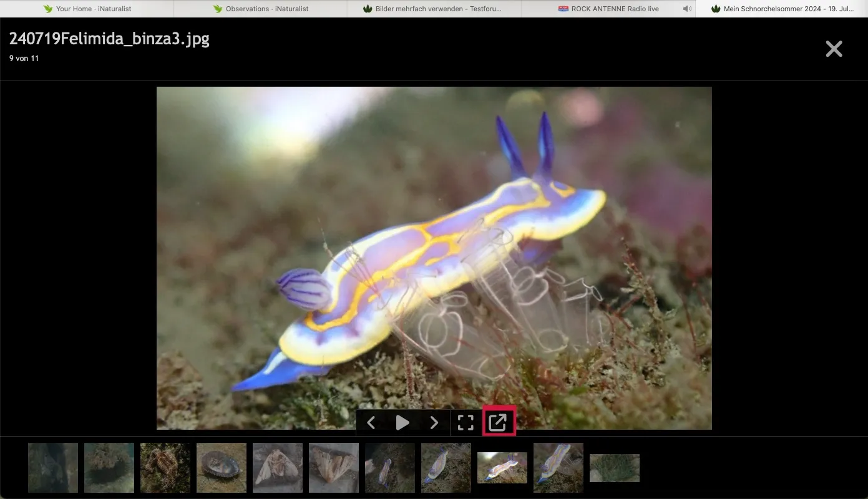
Task: Open the Bilder mehrfach verwenden tab
Action: coord(434,9)
